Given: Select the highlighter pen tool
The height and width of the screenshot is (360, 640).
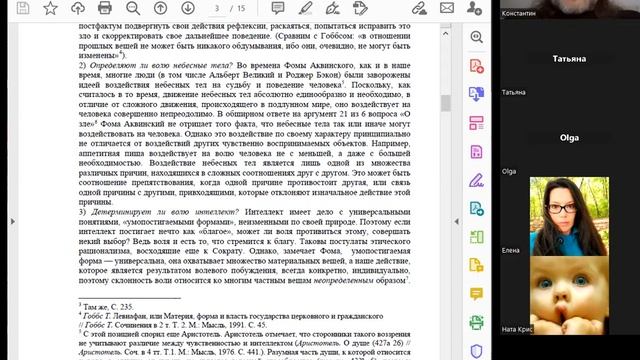Looking at the screenshot, I should pos(305,8).
